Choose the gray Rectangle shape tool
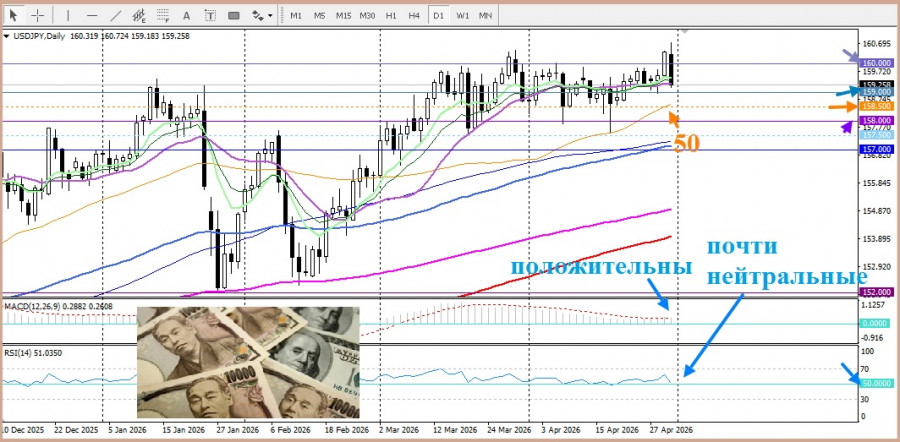 pos(234,15)
